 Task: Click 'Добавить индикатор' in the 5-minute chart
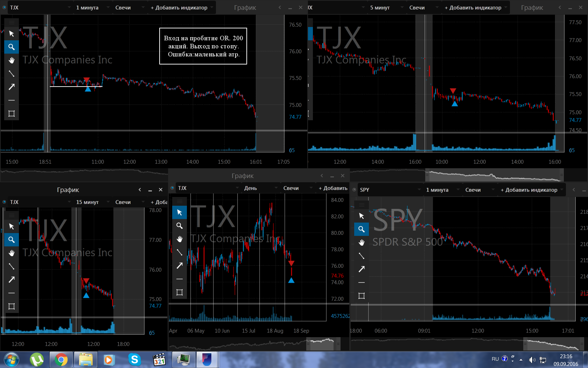(x=476, y=7)
